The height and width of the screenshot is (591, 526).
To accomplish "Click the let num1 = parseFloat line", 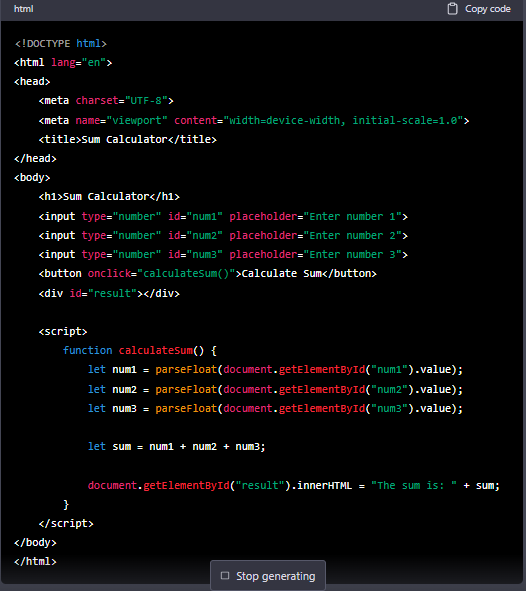I will [275, 370].
